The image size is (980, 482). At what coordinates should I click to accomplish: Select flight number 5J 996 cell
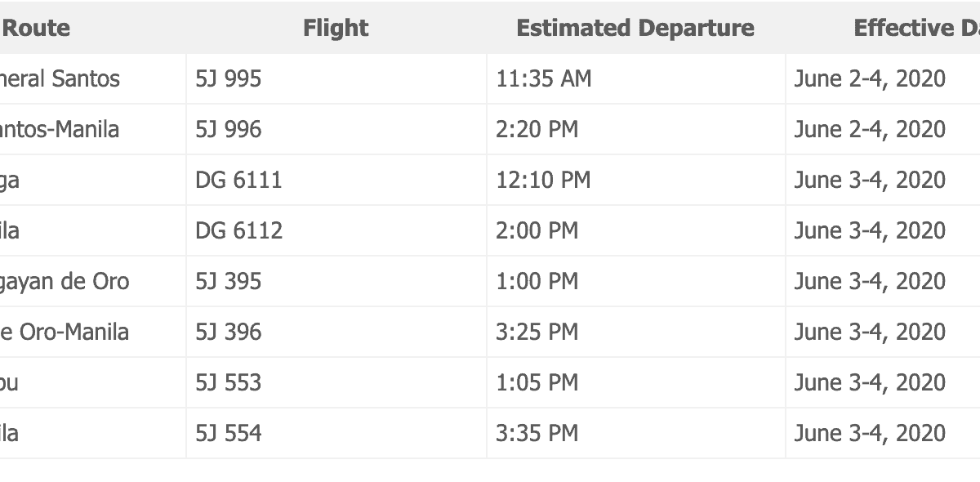pyautogui.click(x=229, y=130)
